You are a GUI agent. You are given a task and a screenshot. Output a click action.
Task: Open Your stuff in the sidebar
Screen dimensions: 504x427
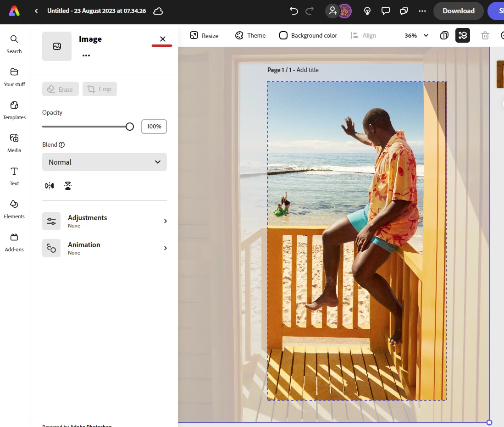pyautogui.click(x=14, y=78)
